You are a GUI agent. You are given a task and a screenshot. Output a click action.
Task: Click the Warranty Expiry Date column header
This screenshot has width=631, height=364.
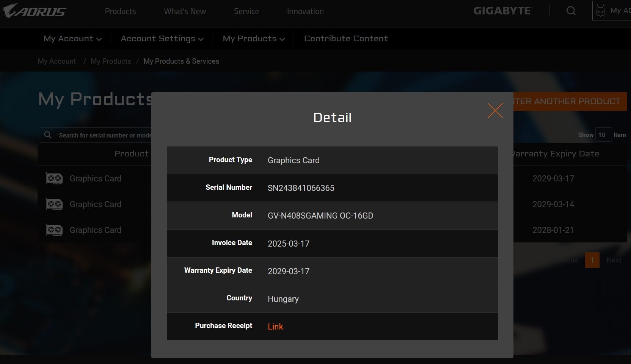point(556,154)
